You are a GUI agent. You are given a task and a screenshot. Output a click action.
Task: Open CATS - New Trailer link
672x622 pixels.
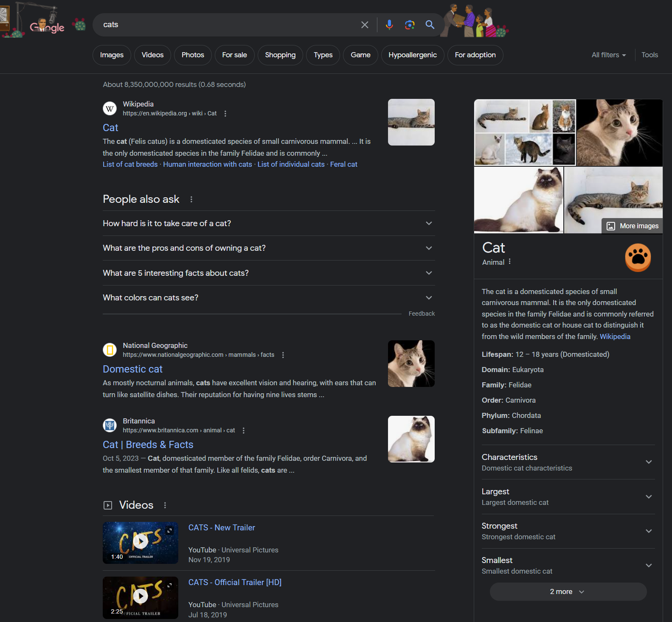222,528
